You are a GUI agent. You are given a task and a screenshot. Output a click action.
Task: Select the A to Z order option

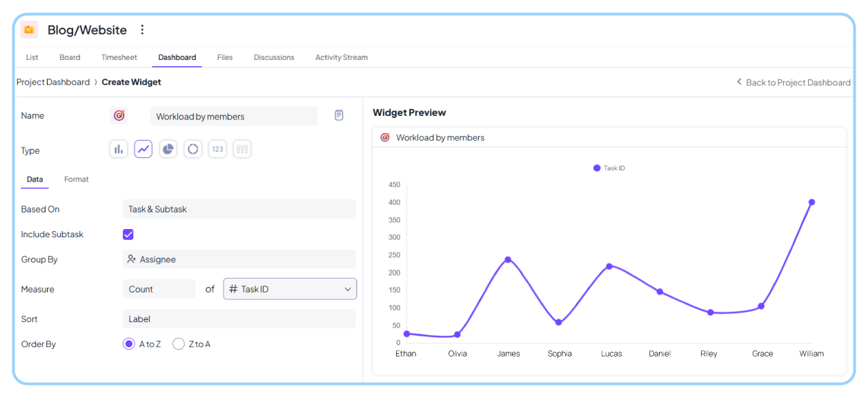coord(128,344)
